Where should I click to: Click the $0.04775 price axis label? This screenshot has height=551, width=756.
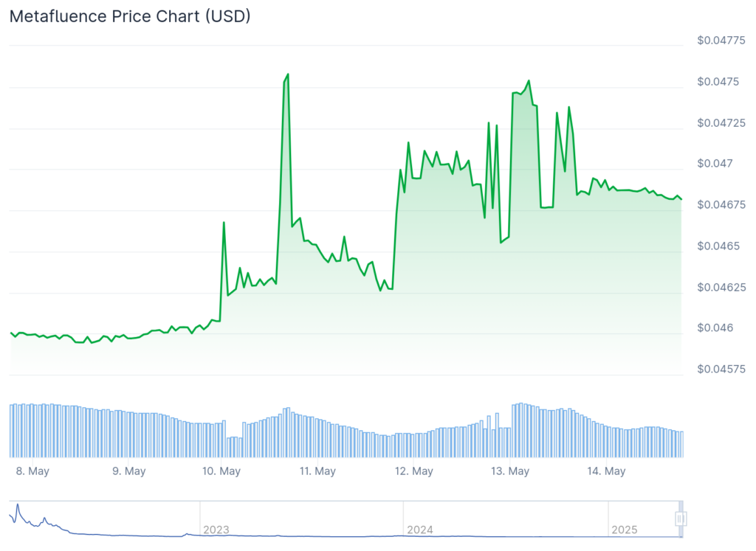click(720, 40)
